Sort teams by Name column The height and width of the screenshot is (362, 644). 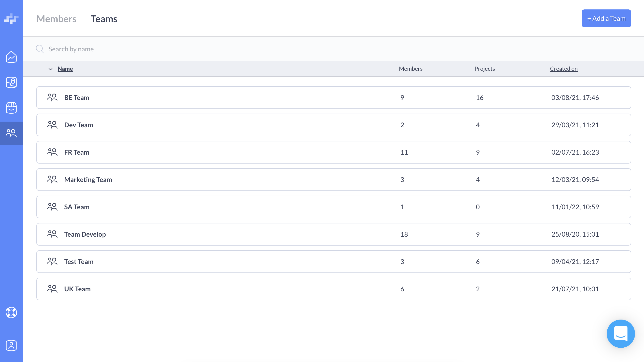(65, 69)
